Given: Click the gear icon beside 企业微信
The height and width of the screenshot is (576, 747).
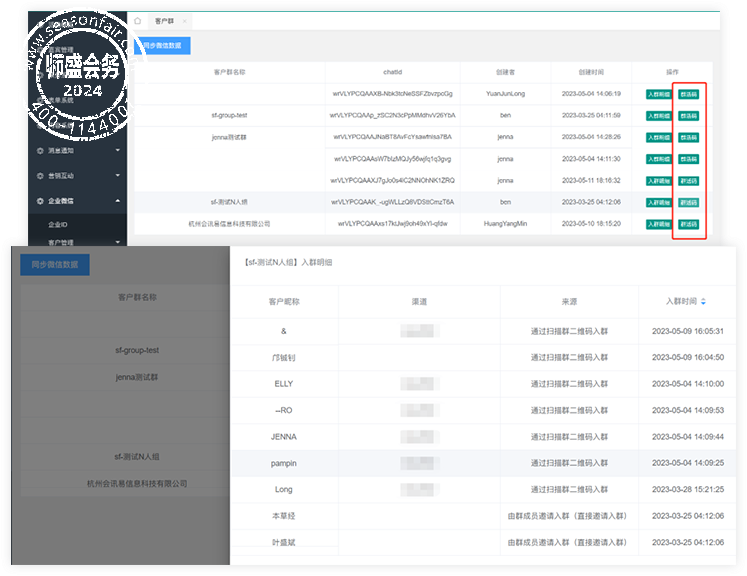Looking at the screenshot, I should [x=40, y=201].
